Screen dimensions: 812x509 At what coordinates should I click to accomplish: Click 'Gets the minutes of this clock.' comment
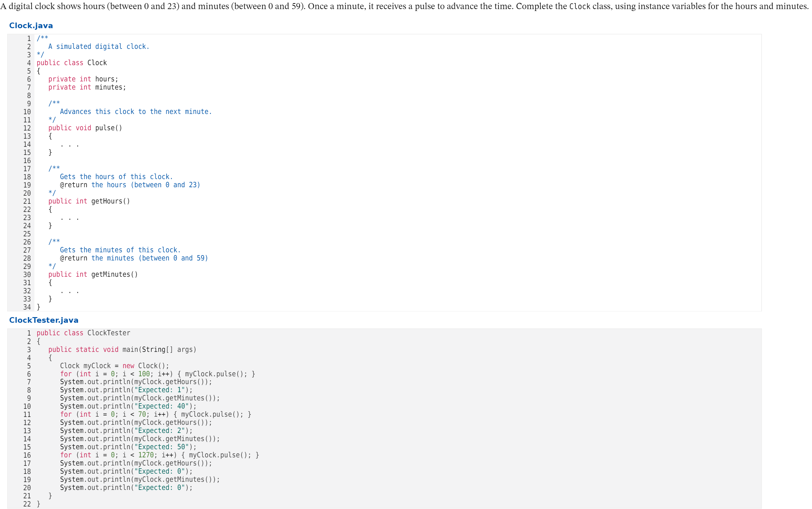tap(120, 250)
